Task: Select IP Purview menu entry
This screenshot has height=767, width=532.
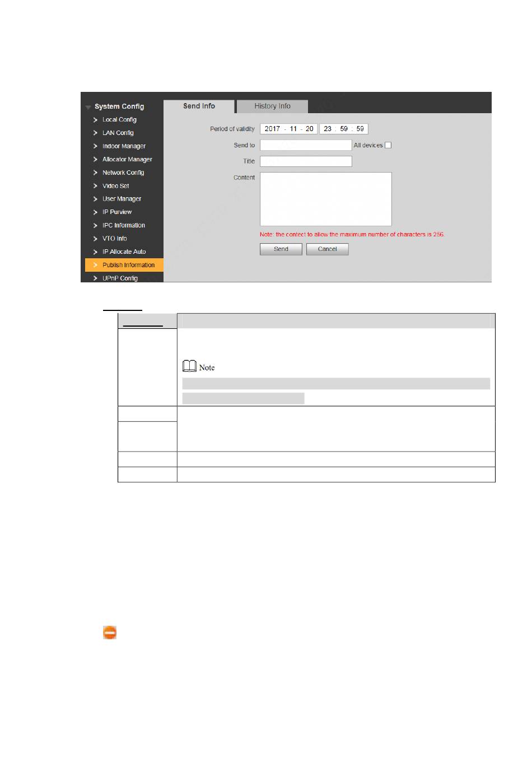Action: [117, 212]
